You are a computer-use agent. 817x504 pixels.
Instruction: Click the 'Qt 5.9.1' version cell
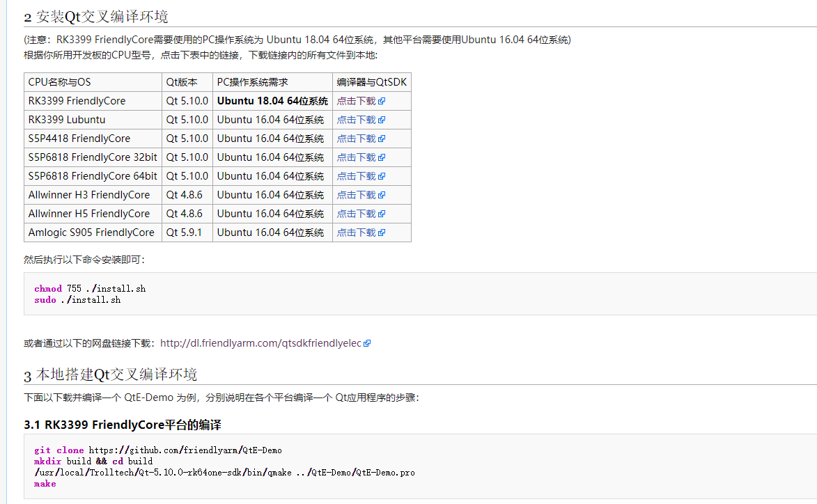coord(187,233)
